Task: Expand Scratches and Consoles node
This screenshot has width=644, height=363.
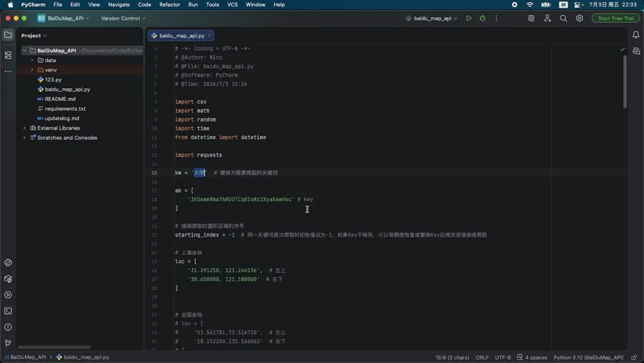Action: (24, 138)
